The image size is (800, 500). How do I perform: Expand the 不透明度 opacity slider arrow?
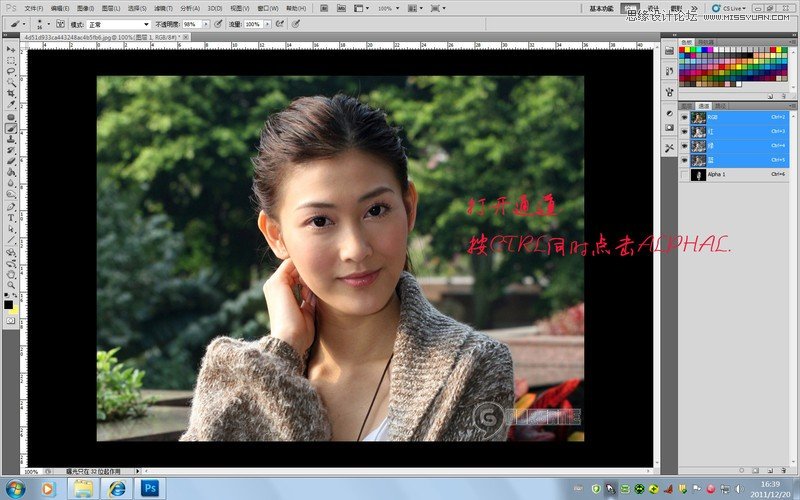pos(206,23)
